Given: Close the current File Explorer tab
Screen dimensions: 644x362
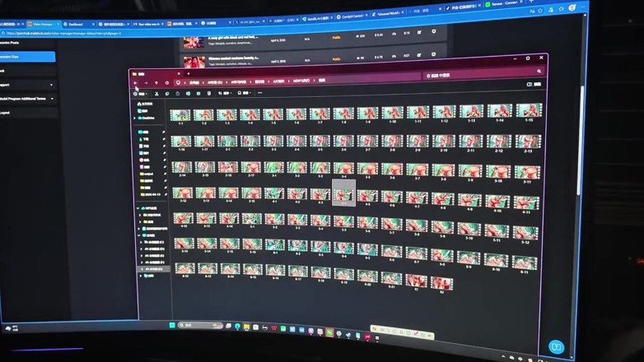Looking at the screenshot, I should pyautogui.click(x=179, y=73).
